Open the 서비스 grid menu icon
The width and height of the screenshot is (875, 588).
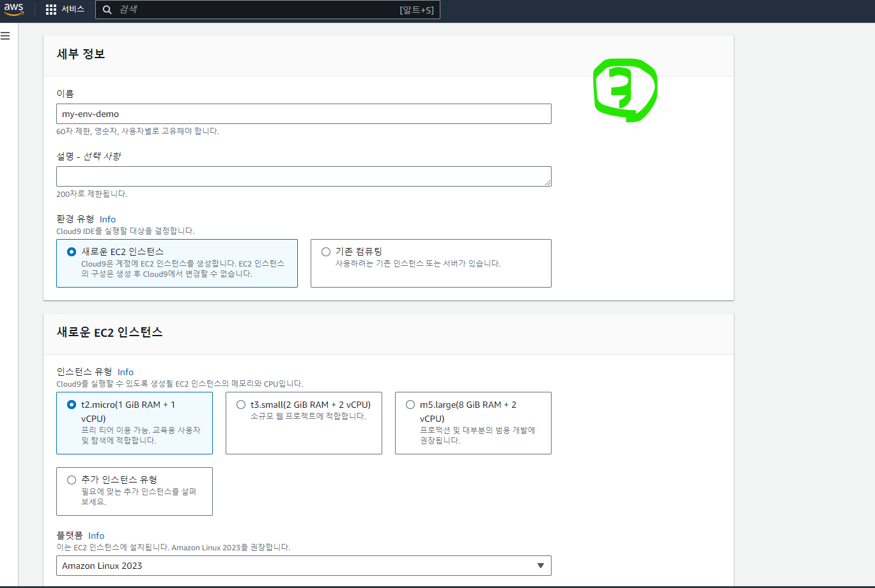point(51,10)
